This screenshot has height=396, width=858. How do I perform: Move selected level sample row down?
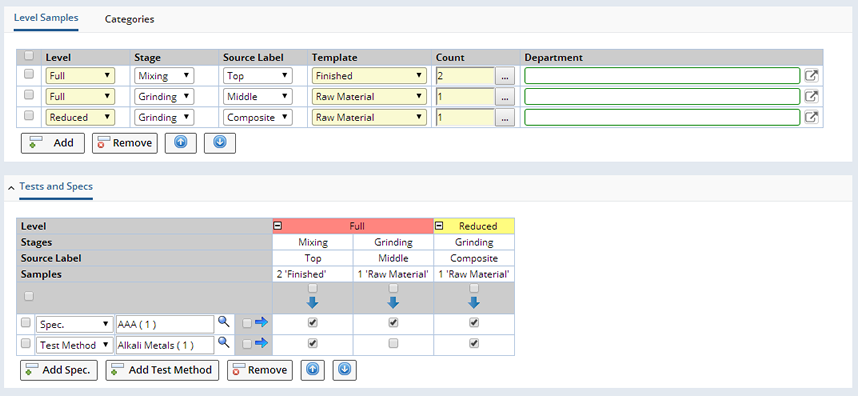tap(220, 143)
